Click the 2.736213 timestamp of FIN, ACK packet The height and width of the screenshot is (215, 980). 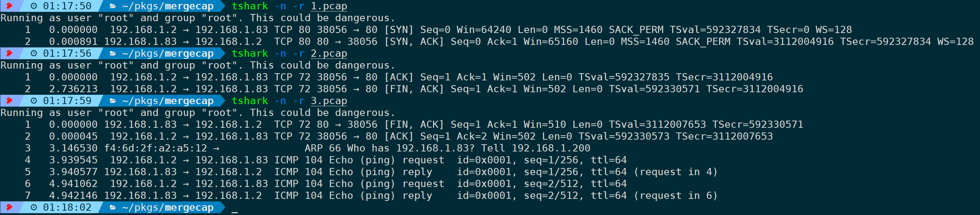tap(73, 89)
